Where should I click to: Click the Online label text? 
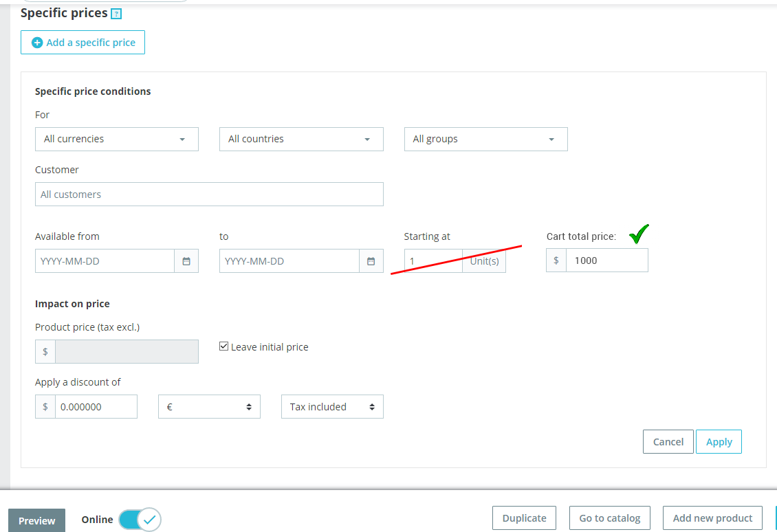pos(97,519)
